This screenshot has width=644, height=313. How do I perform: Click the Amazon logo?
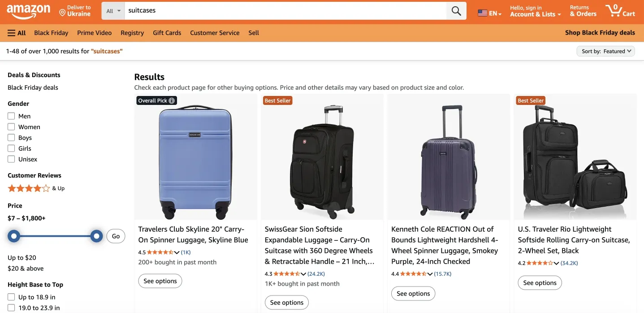click(29, 12)
